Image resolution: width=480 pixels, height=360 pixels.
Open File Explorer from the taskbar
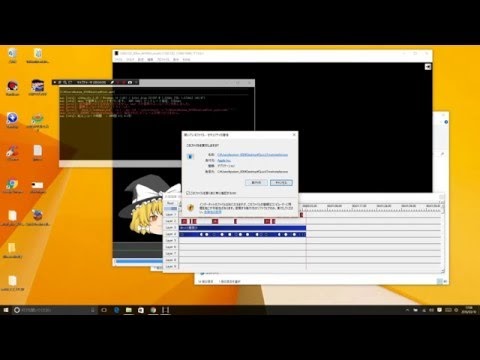(129, 310)
